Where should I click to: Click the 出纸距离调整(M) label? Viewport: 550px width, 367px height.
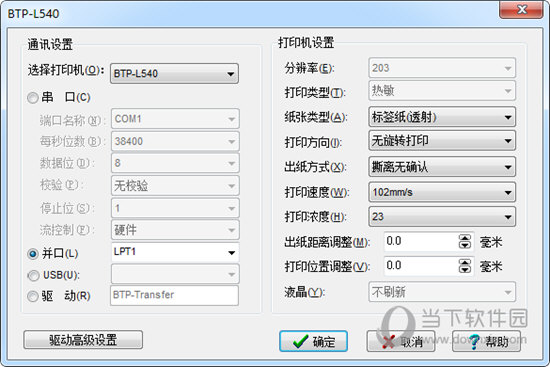[327, 242]
